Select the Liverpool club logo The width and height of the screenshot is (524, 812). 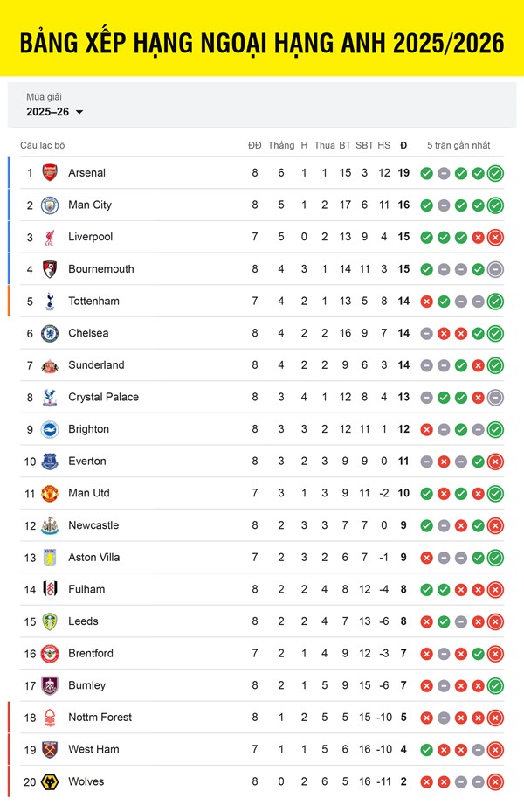click(x=50, y=237)
